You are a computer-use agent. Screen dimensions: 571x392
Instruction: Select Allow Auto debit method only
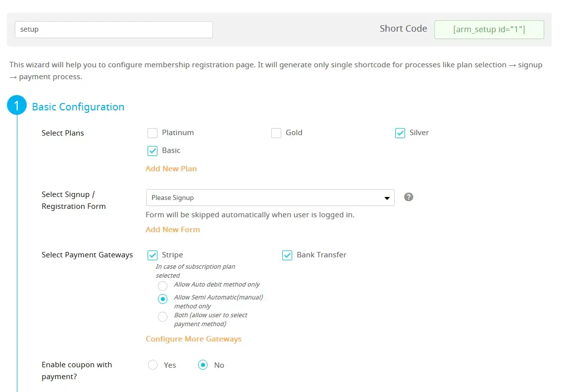click(162, 286)
